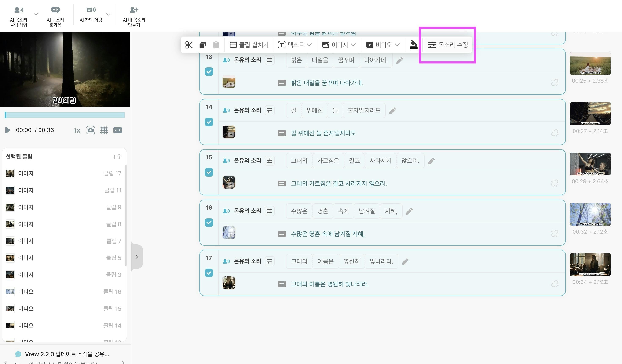Toggle the clip 17 checkbox

[209, 273]
